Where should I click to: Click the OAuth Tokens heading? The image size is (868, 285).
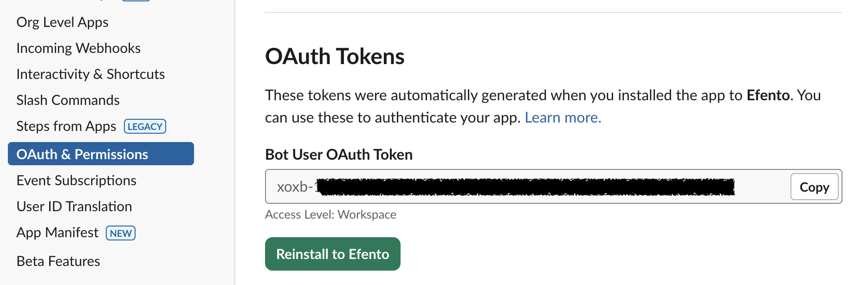[x=335, y=57]
